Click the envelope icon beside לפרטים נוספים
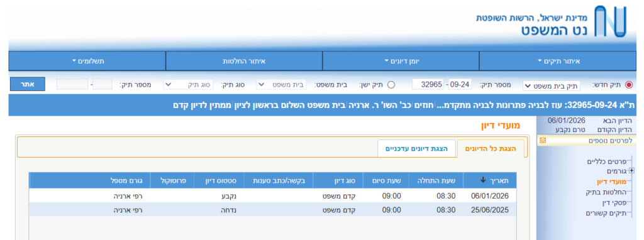 pos(543,141)
